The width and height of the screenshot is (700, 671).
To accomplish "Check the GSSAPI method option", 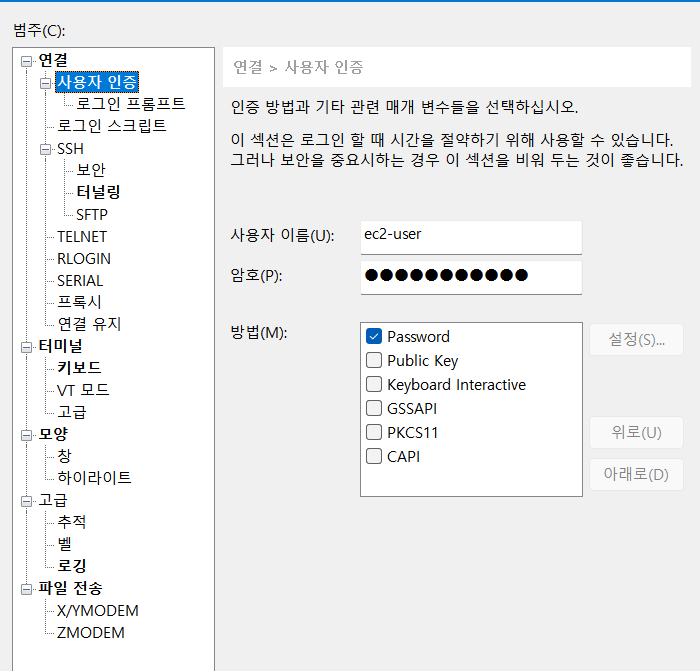I will [x=374, y=409].
